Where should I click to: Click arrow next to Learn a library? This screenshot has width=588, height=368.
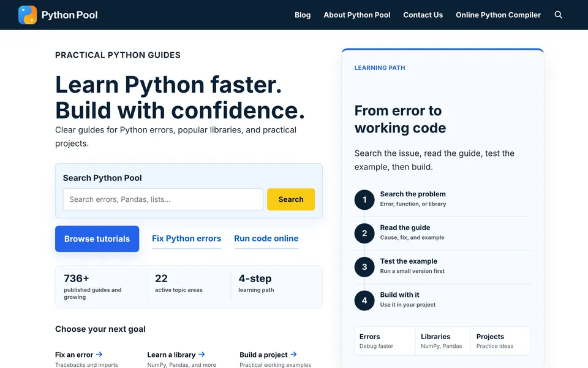click(202, 354)
